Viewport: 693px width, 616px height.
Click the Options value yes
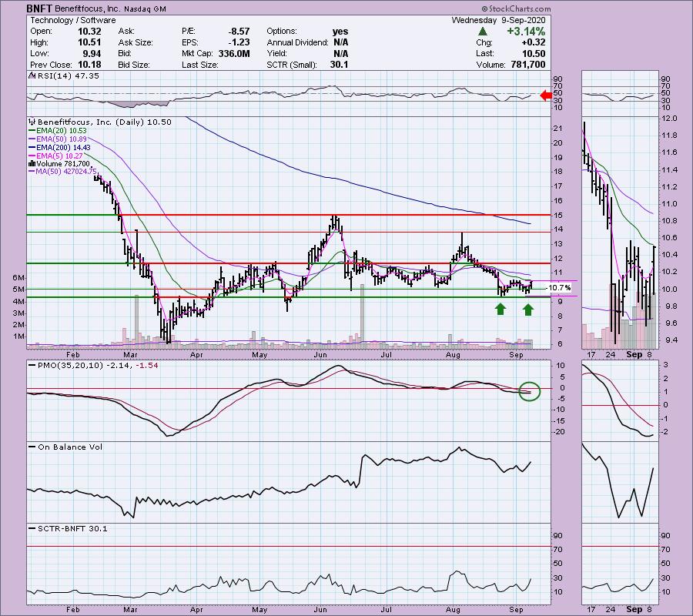point(340,32)
